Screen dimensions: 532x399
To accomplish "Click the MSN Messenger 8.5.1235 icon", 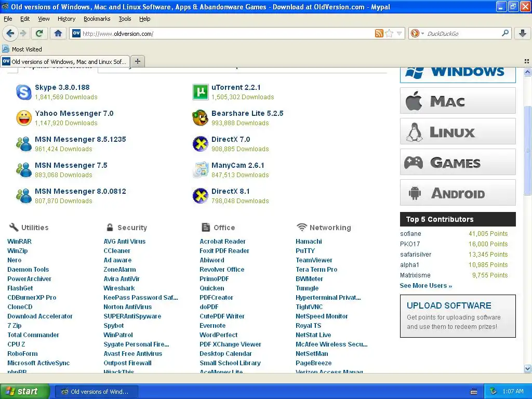I will coord(24,144).
